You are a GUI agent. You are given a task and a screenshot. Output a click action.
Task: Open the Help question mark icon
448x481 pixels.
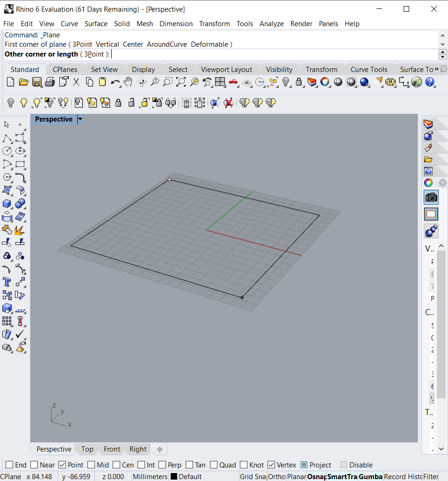[x=430, y=82]
